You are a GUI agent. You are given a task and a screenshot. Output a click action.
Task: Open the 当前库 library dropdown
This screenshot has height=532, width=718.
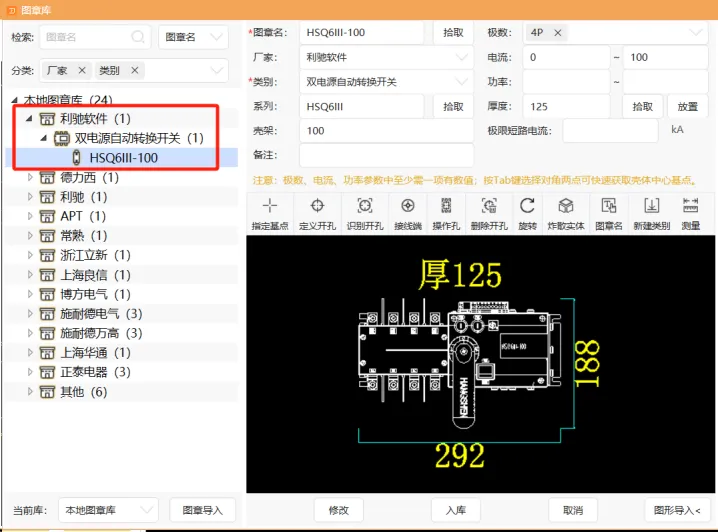[108, 510]
